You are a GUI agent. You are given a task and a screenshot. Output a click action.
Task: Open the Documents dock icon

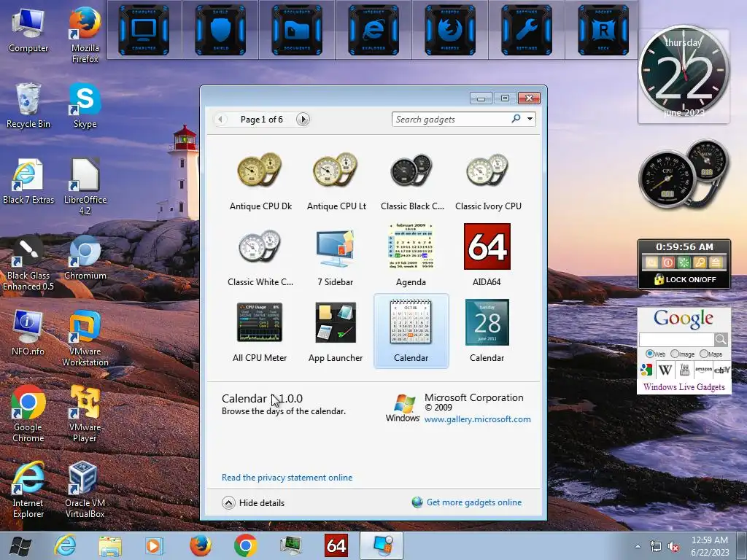coord(297,29)
